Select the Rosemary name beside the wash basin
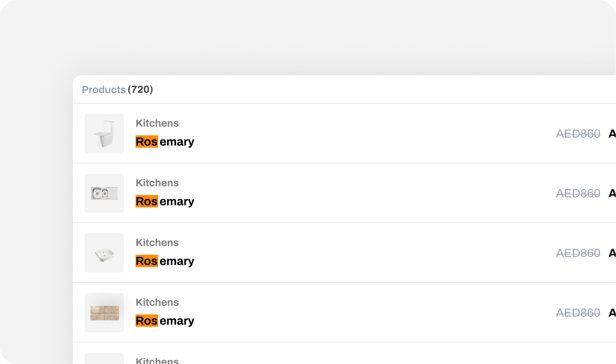The height and width of the screenshot is (364, 616). tap(165, 261)
